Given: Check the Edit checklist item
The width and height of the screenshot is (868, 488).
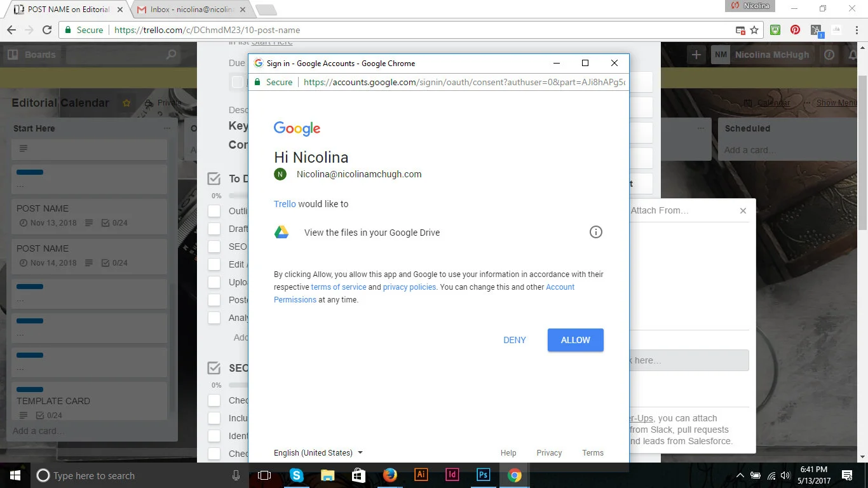Looking at the screenshot, I should point(214,264).
